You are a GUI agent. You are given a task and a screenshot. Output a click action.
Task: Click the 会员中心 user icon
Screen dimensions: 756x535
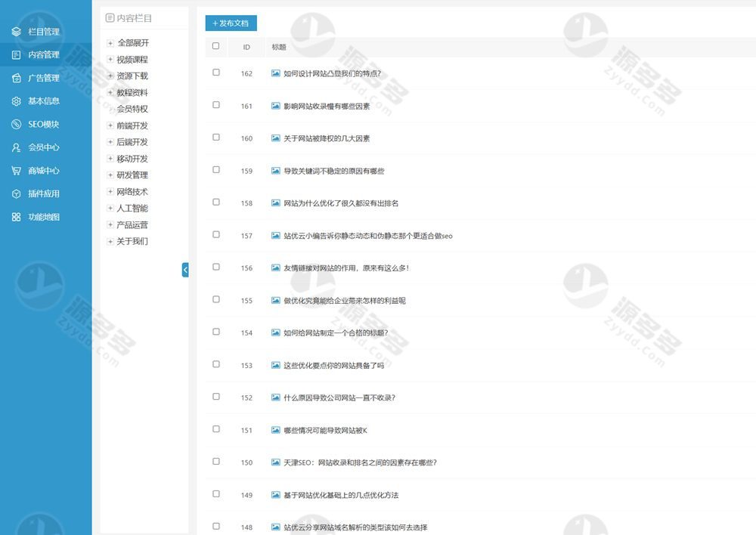(x=16, y=148)
